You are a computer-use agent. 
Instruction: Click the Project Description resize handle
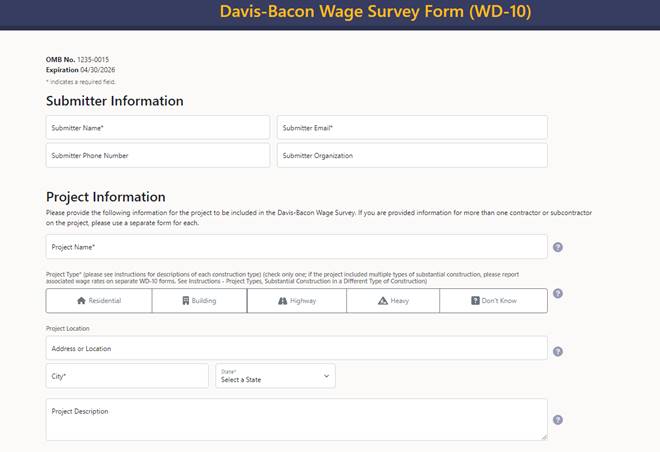point(544,437)
